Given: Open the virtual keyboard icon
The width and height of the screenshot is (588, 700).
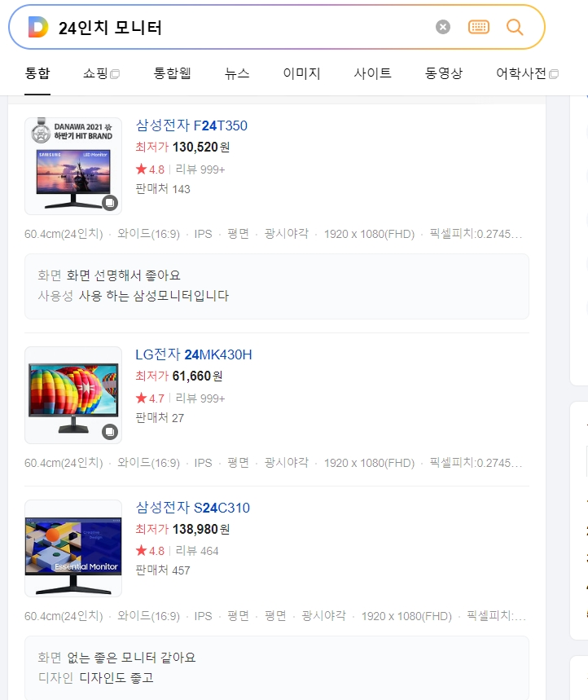Looking at the screenshot, I should pos(479,27).
